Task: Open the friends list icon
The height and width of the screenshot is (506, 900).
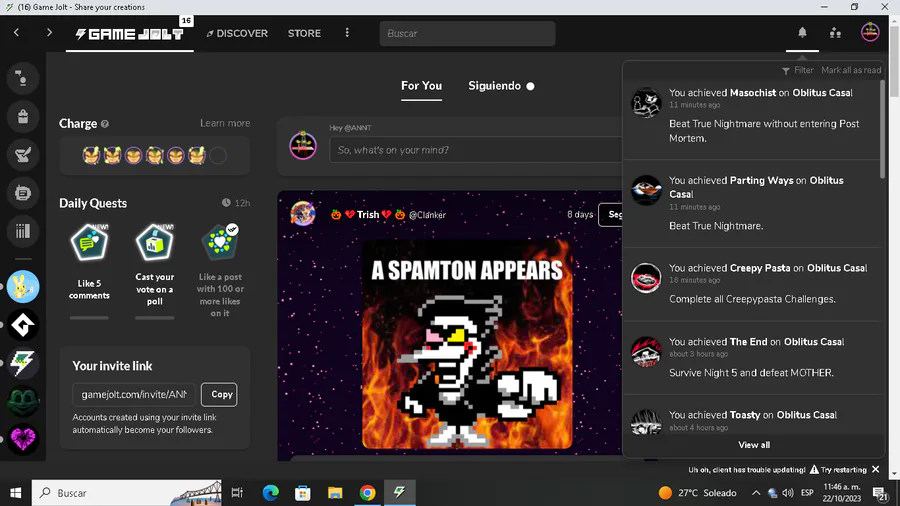Action: pyautogui.click(x=835, y=33)
